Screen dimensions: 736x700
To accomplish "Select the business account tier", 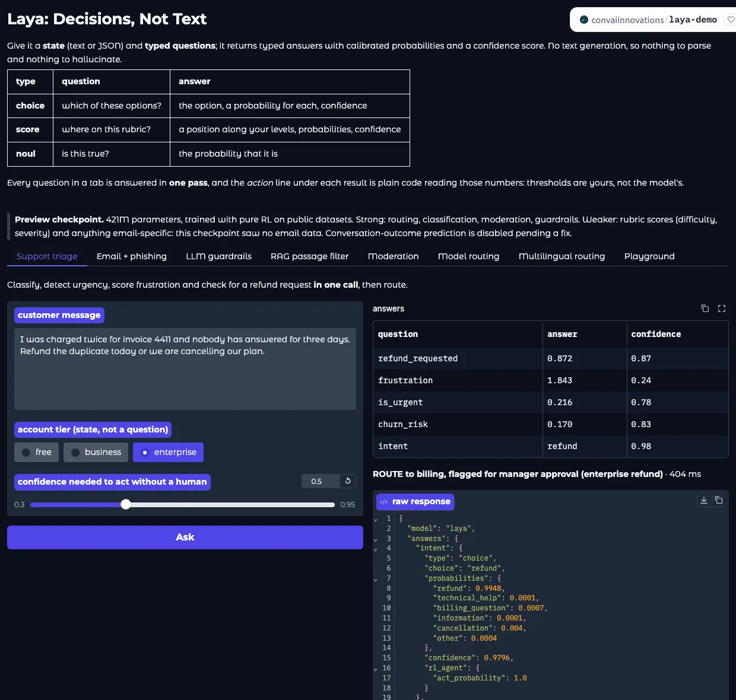I will point(96,452).
